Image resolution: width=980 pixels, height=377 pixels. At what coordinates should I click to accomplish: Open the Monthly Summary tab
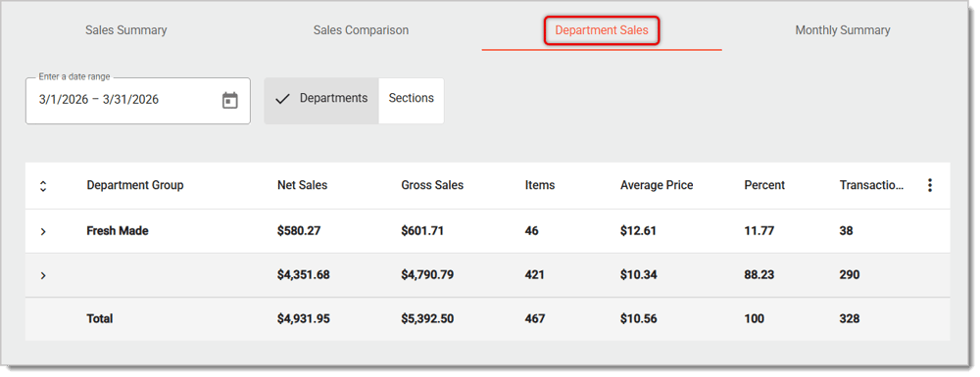click(843, 30)
